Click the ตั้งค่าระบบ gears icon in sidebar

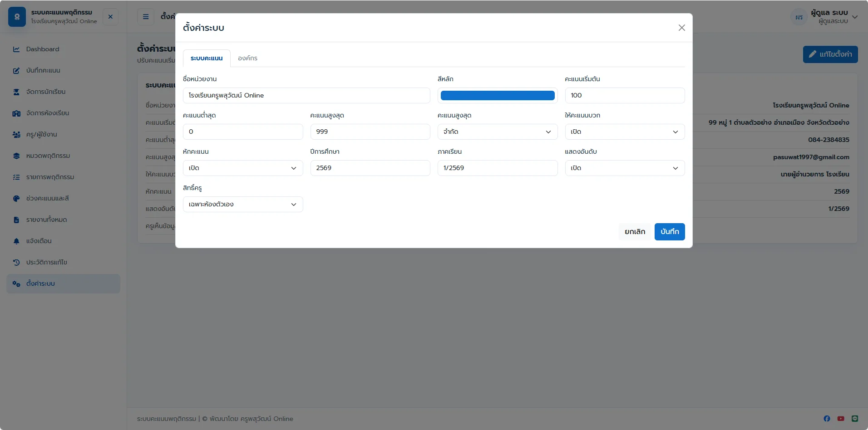click(16, 283)
